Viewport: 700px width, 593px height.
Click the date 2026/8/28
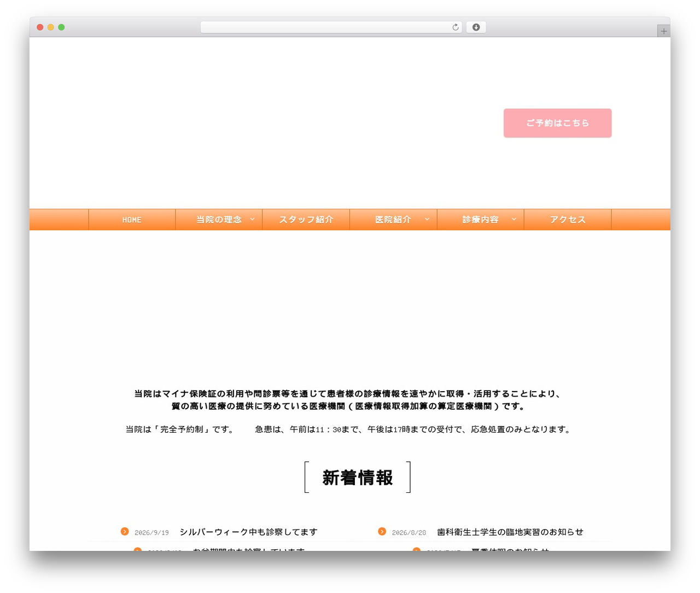click(x=409, y=532)
